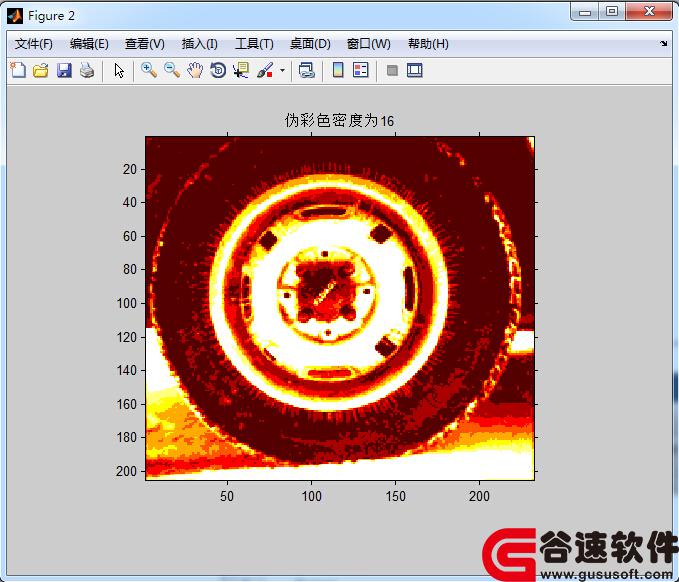Viewport: 679px width, 582px height.
Task: Open the 窗口(W) menu
Action: [x=369, y=44]
